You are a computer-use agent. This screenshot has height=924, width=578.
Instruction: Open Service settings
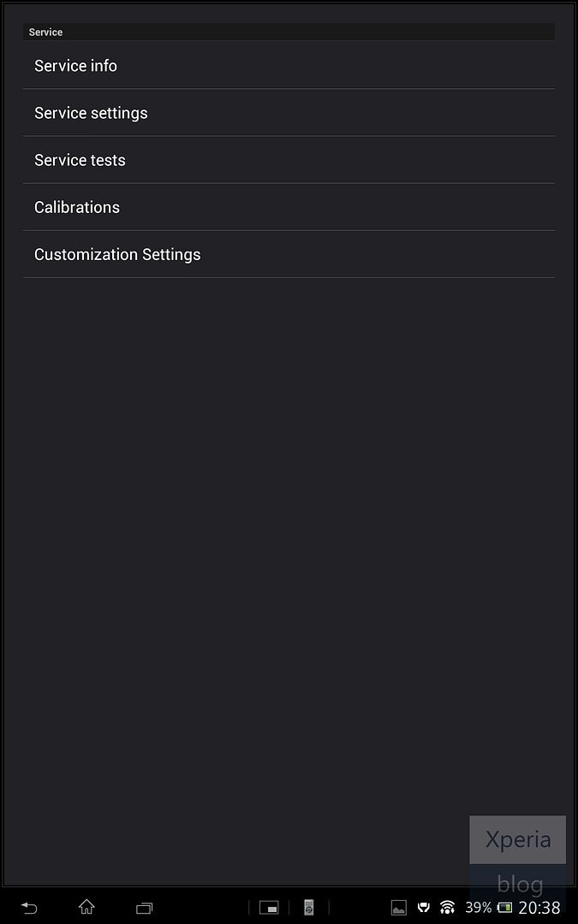coord(91,113)
